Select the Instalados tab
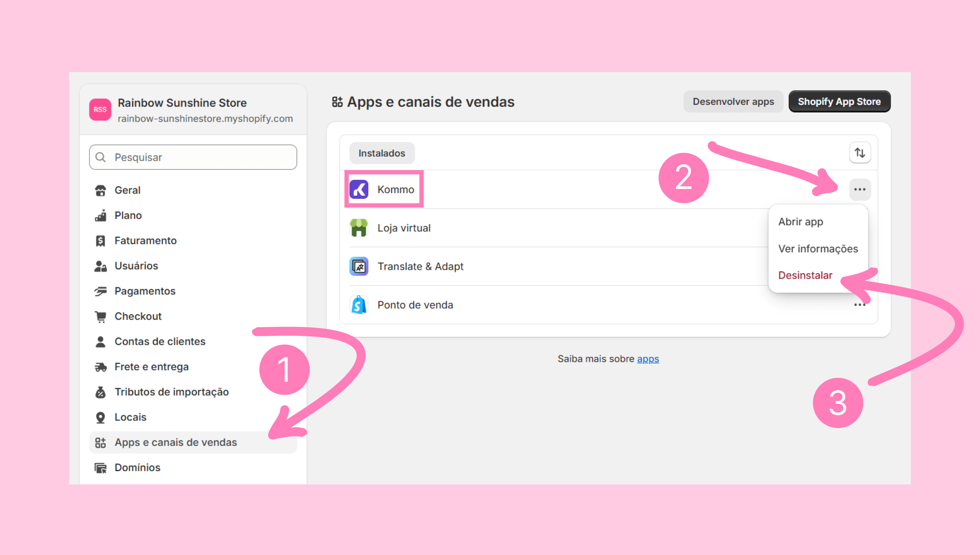Screen dimensions: 980x555 click(382, 153)
